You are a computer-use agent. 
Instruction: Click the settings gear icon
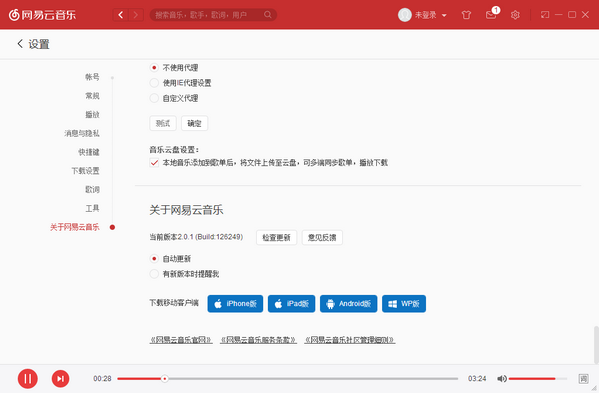click(x=515, y=15)
